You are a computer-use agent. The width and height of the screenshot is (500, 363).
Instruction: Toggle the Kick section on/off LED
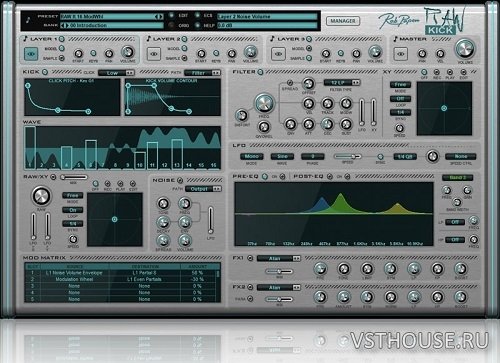[45, 72]
